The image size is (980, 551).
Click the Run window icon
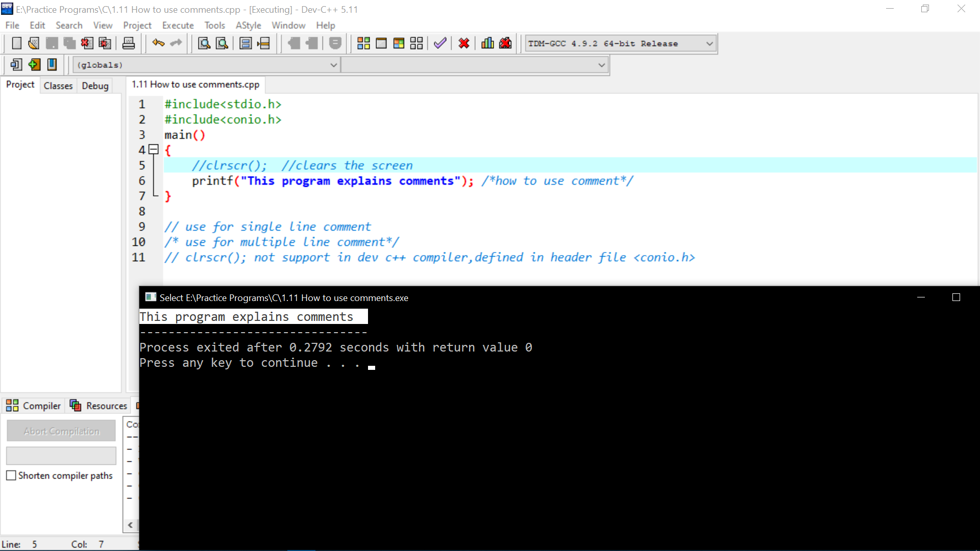point(381,43)
